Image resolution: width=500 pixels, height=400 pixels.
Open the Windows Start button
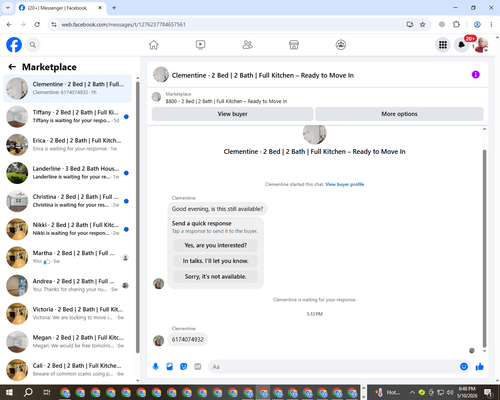click(9, 392)
